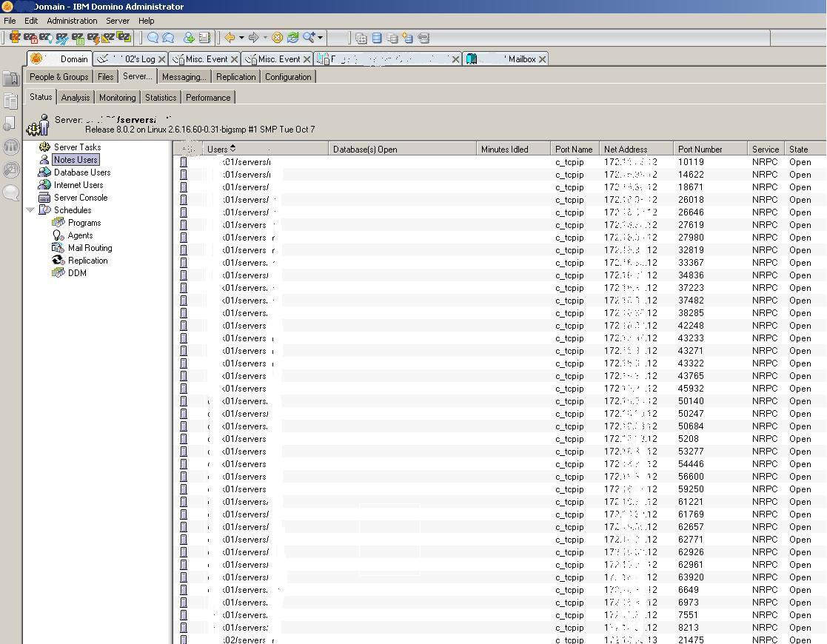The width and height of the screenshot is (827, 644).
Task: Click the blue database toolbar icon
Action: (377, 38)
